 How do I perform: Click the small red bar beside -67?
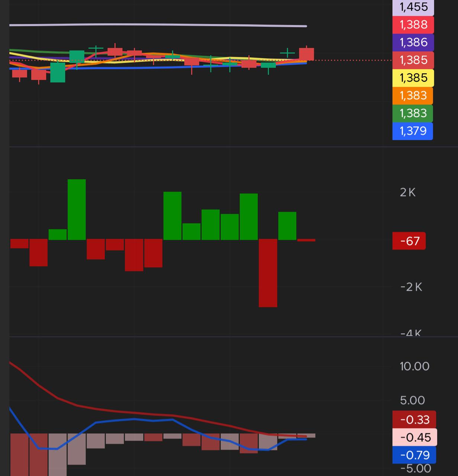point(306,240)
